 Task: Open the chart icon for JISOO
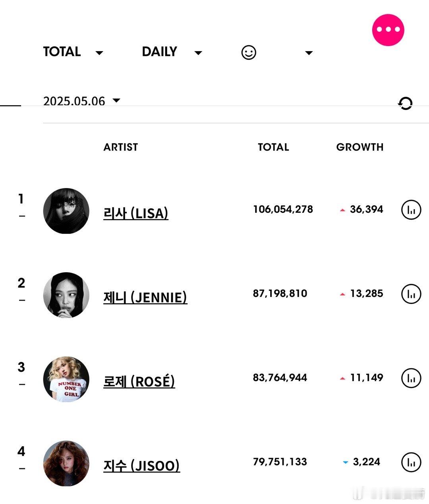point(411,462)
